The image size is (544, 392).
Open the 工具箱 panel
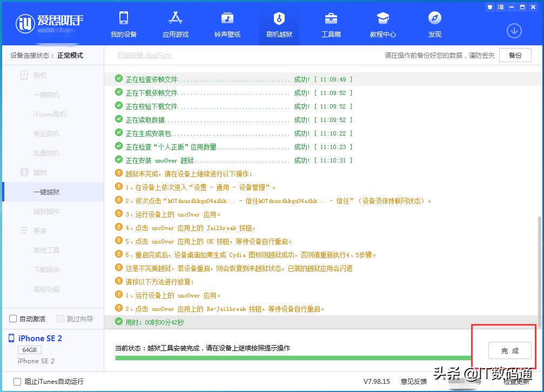point(331,24)
